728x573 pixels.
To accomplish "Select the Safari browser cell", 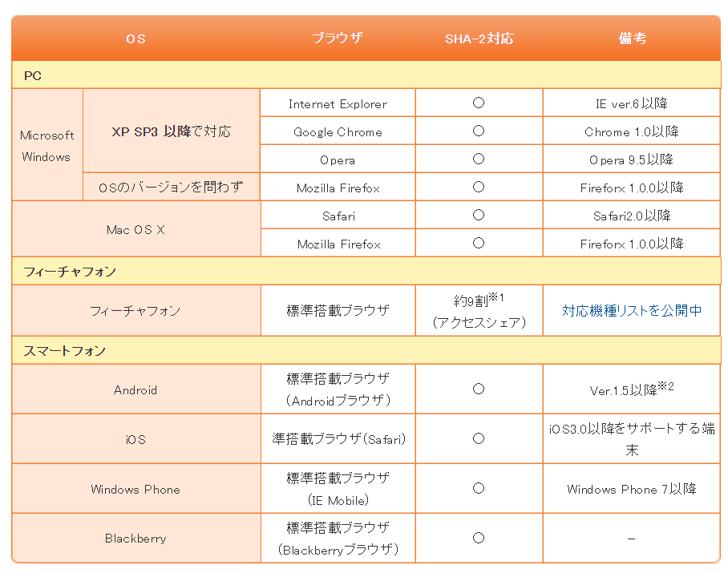I will tap(338, 216).
